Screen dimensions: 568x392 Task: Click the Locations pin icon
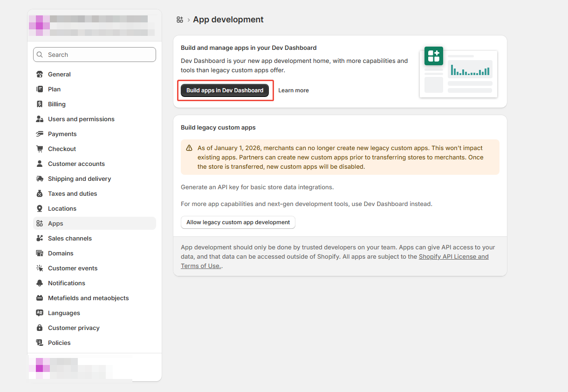[x=40, y=208]
